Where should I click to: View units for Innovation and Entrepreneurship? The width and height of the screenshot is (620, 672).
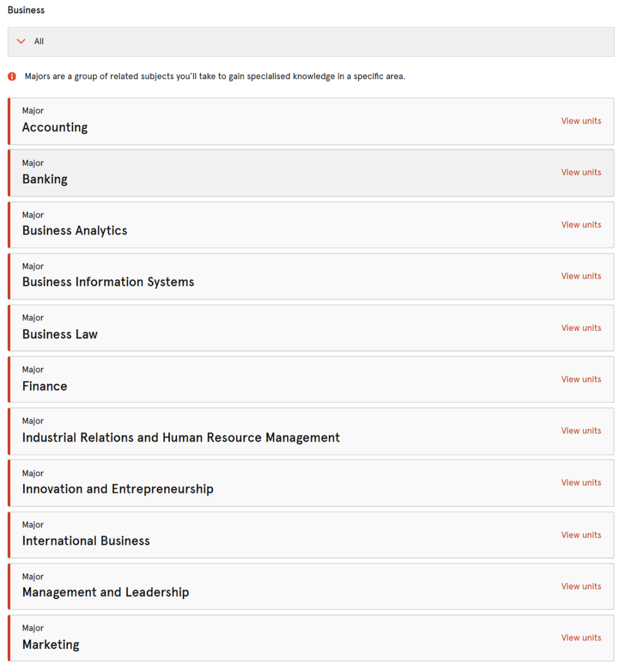pyautogui.click(x=580, y=482)
